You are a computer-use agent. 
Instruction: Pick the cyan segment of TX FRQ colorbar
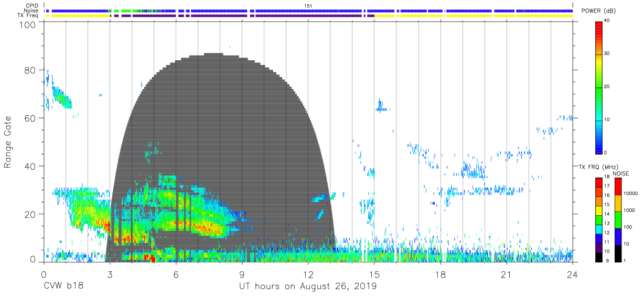[599, 229]
